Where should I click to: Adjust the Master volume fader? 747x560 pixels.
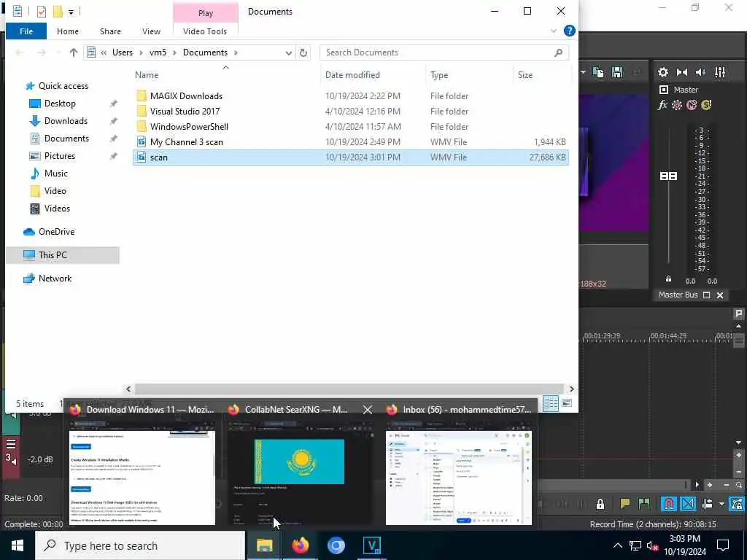point(668,176)
